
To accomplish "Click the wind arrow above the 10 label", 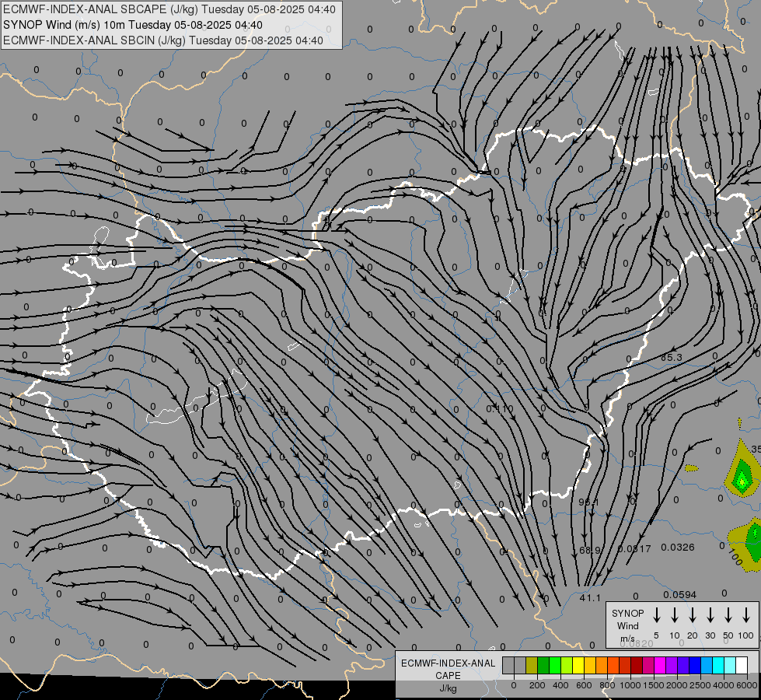I will 674,615.
